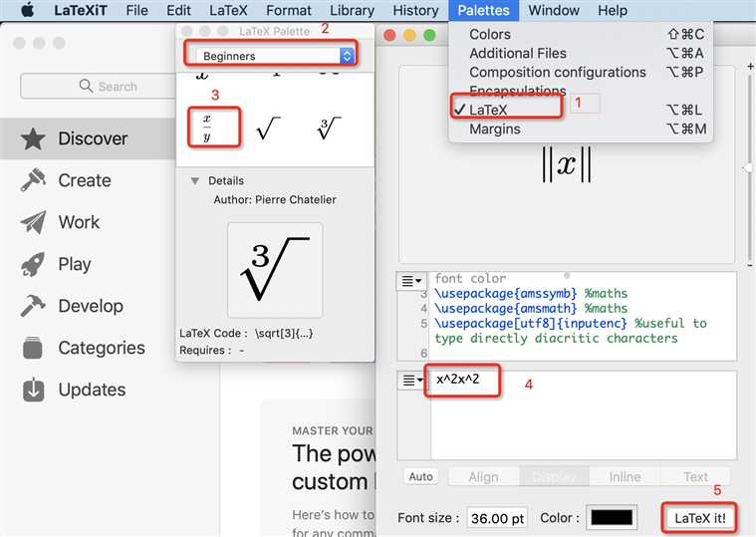This screenshot has height=537, width=756.
Task: Open the black Color well
Action: (612, 518)
